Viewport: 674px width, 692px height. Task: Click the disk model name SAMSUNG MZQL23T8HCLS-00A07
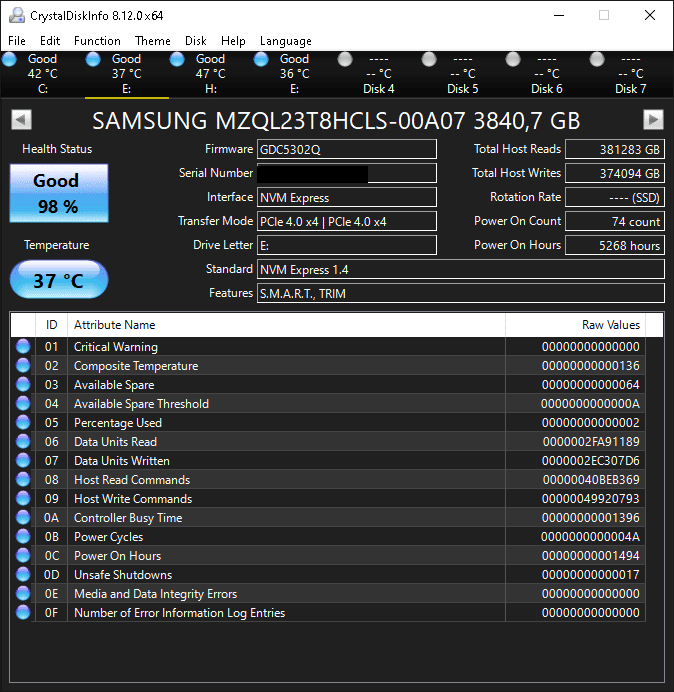pyautogui.click(x=279, y=120)
